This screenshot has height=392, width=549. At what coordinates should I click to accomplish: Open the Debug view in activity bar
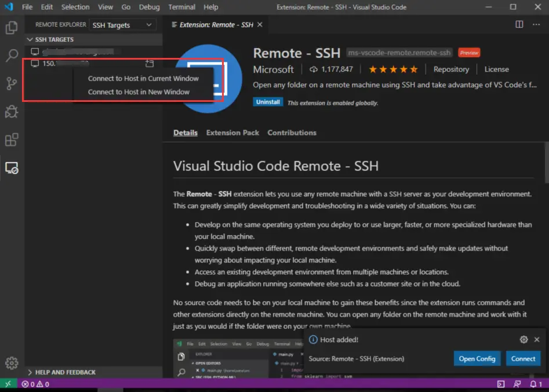(12, 112)
